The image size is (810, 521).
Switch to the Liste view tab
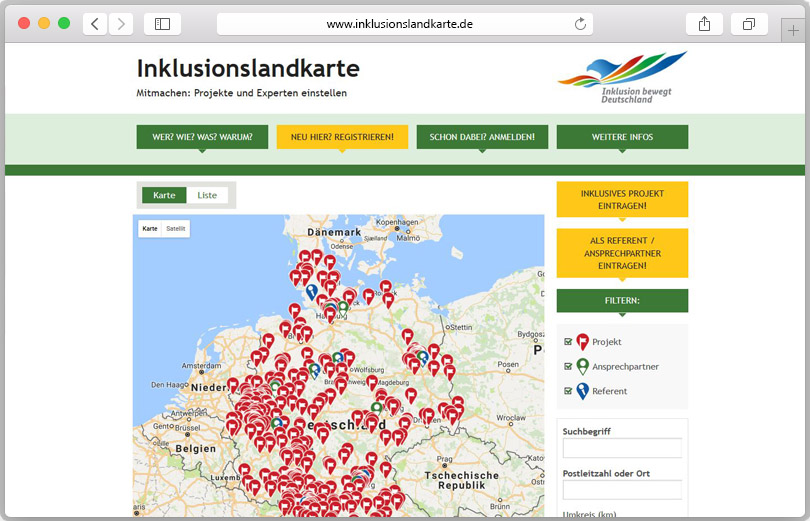(x=207, y=195)
